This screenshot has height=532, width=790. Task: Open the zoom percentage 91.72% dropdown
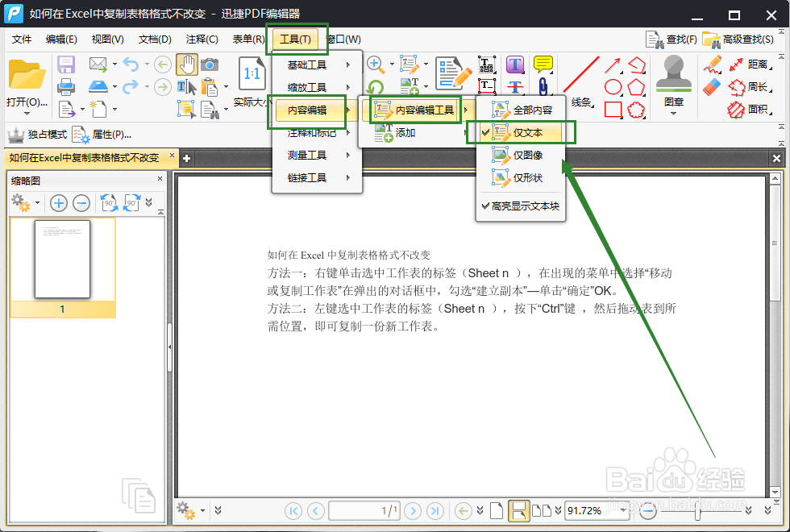pos(623,510)
